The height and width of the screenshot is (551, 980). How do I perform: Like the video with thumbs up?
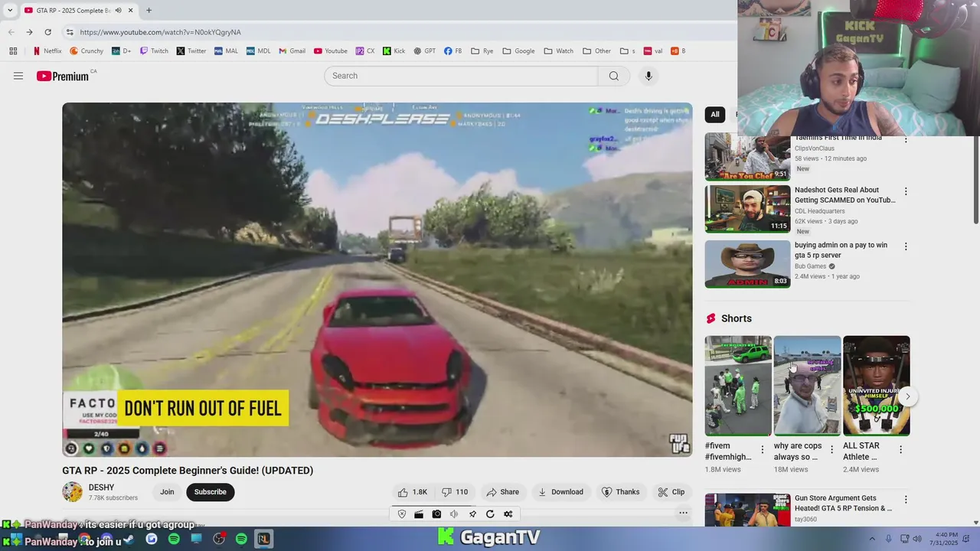coord(412,492)
